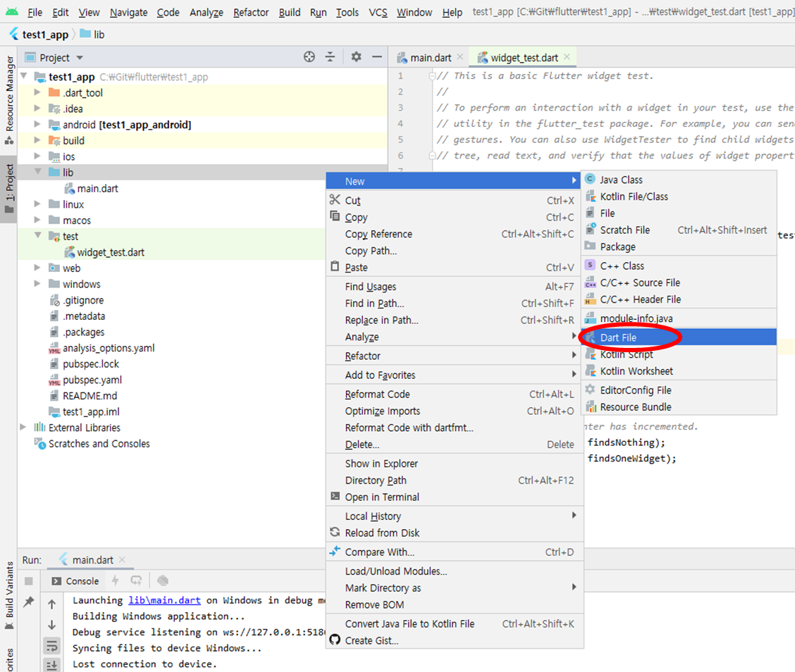
Task: Expand the Refactor submenu in context menu
Action: (455, 356)
